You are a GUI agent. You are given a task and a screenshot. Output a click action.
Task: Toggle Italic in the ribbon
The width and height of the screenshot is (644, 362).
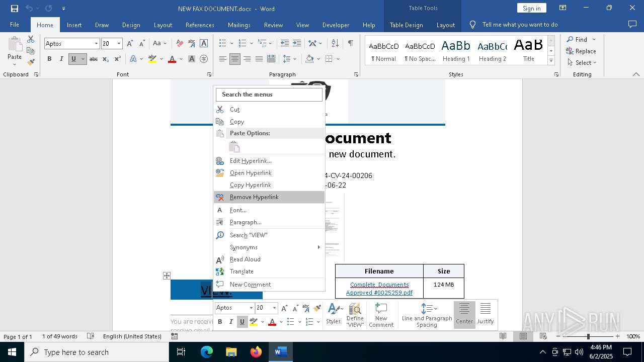point(61,59)
